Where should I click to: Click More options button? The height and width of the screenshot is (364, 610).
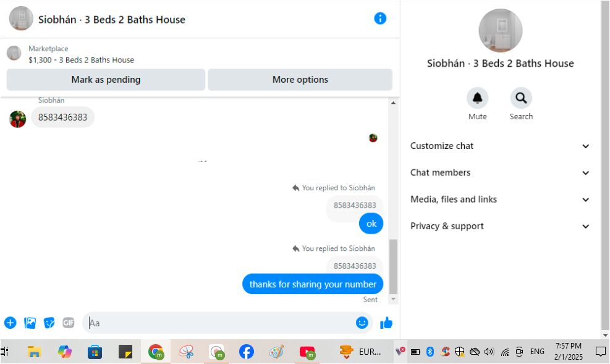[300, 80]
